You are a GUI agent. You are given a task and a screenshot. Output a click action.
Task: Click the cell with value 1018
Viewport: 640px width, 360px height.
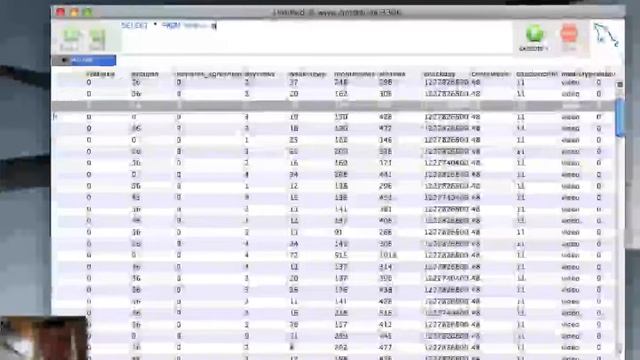387,255
